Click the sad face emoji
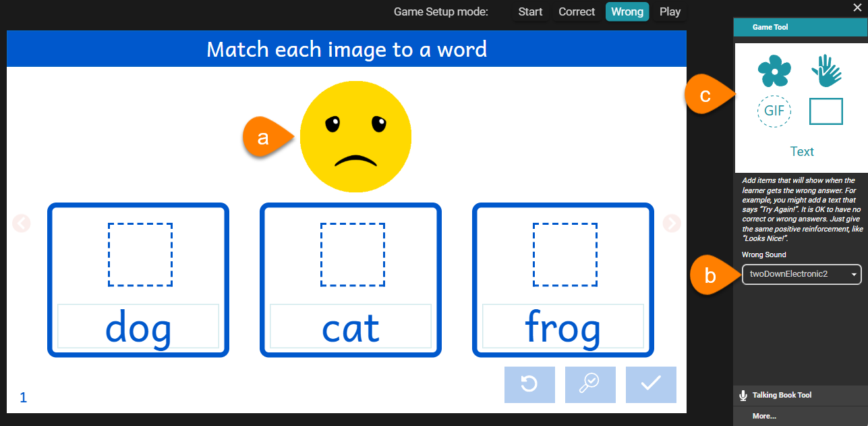 click(x=355, y=136)
